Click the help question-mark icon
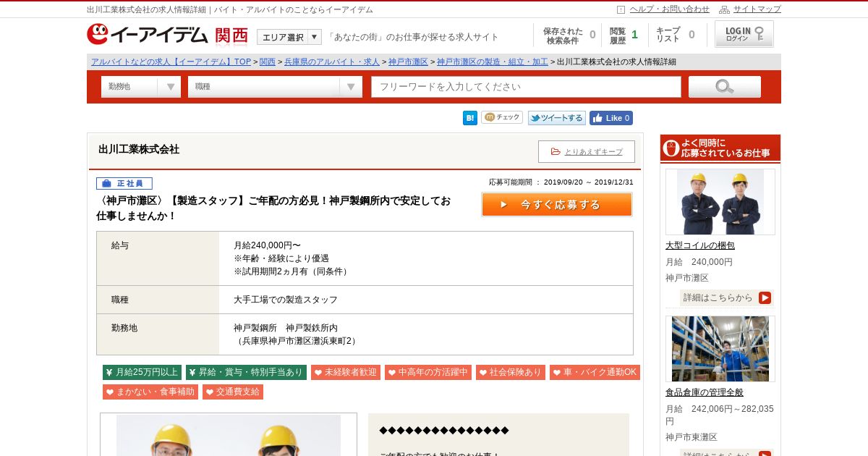Screen dimensions: 868x456 tap(621, 9)
